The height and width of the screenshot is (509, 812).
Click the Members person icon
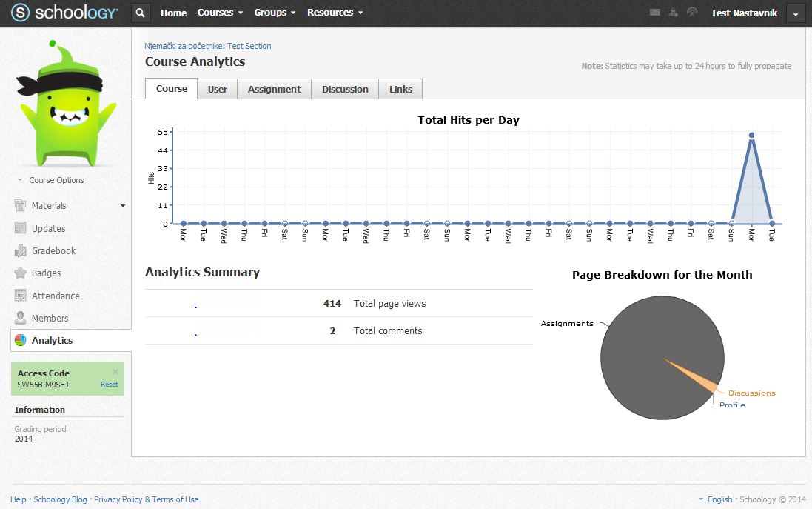point(21,318)
